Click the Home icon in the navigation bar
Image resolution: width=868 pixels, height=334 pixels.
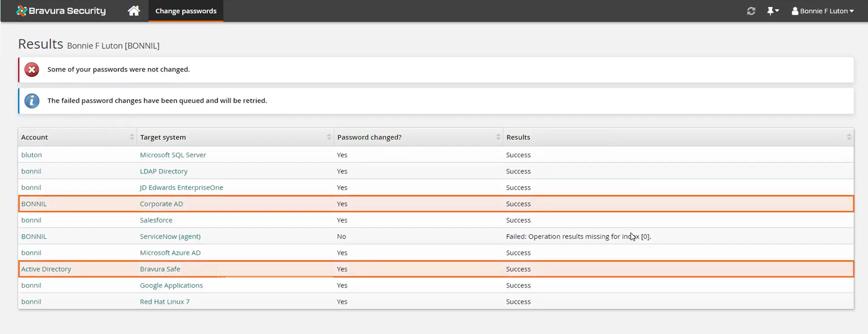coord(134,11)
